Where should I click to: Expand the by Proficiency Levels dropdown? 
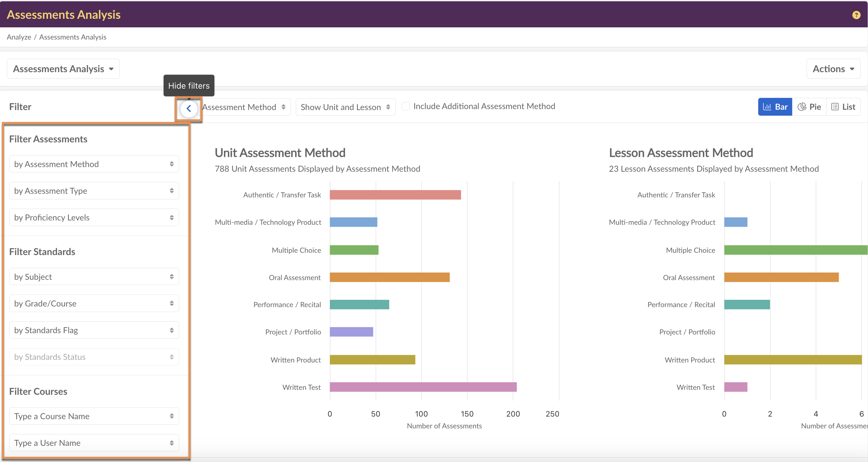click(x=94, y=217)
